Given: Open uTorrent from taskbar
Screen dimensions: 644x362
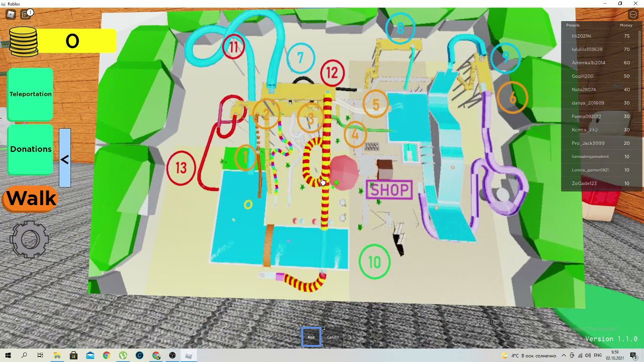Looking at the screenshot, I should 123,355.
